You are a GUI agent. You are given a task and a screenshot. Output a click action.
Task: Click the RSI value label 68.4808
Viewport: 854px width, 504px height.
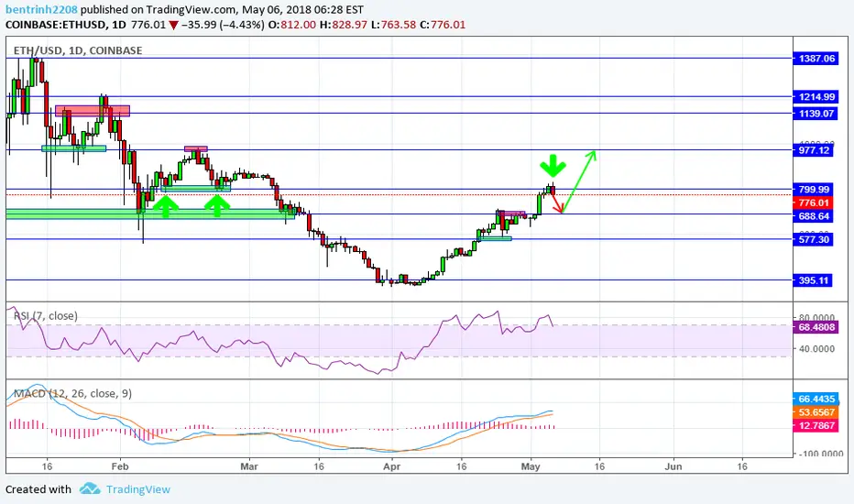point(816,327)
